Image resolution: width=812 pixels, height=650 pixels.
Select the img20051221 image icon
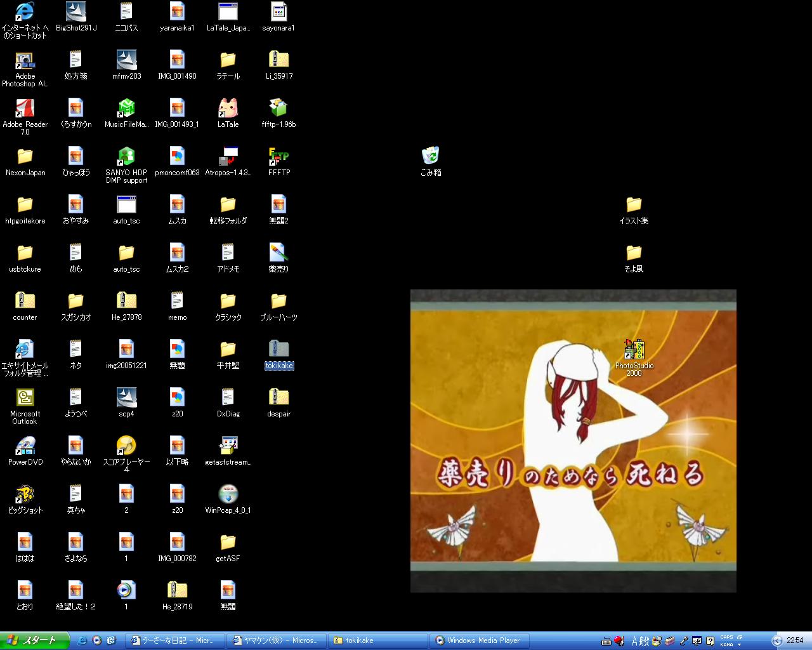pyautogui.click(x=126, y=354)
